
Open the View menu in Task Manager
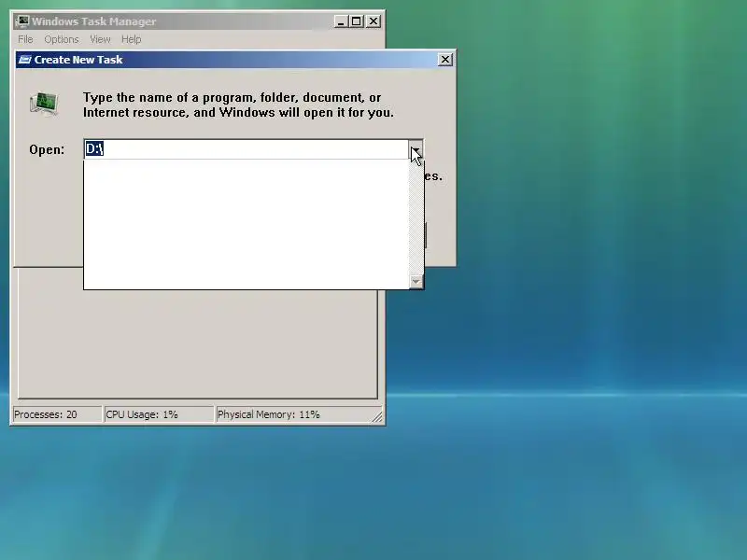coord(100,39)
